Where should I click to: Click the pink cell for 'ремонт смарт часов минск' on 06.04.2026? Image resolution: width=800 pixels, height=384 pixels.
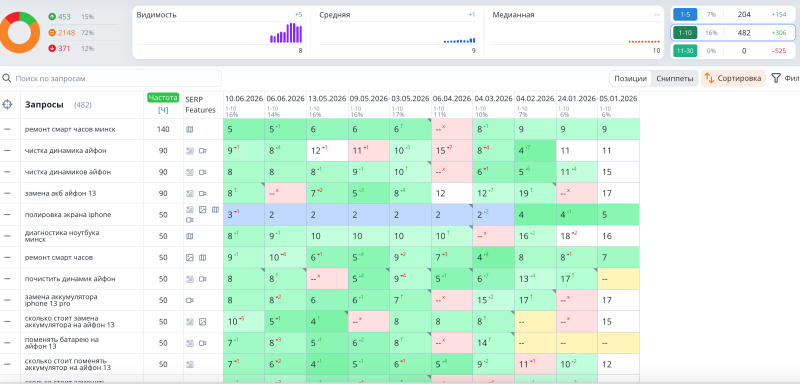(x=452, y=130)
